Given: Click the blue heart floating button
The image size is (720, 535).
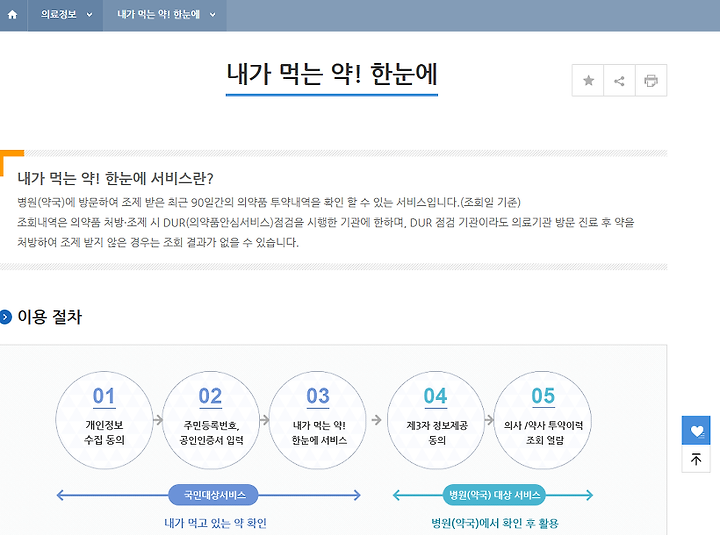Looking at the screenshot, I should click(696, 430).
